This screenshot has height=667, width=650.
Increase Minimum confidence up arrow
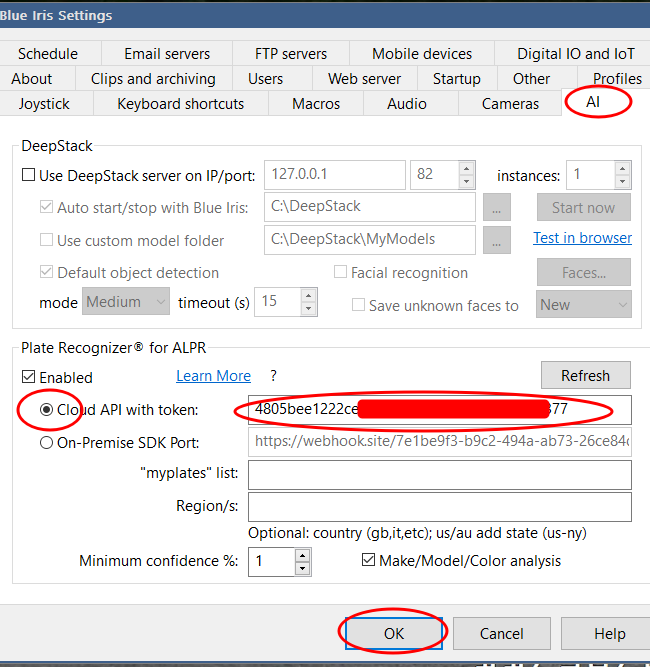point(302,556)
